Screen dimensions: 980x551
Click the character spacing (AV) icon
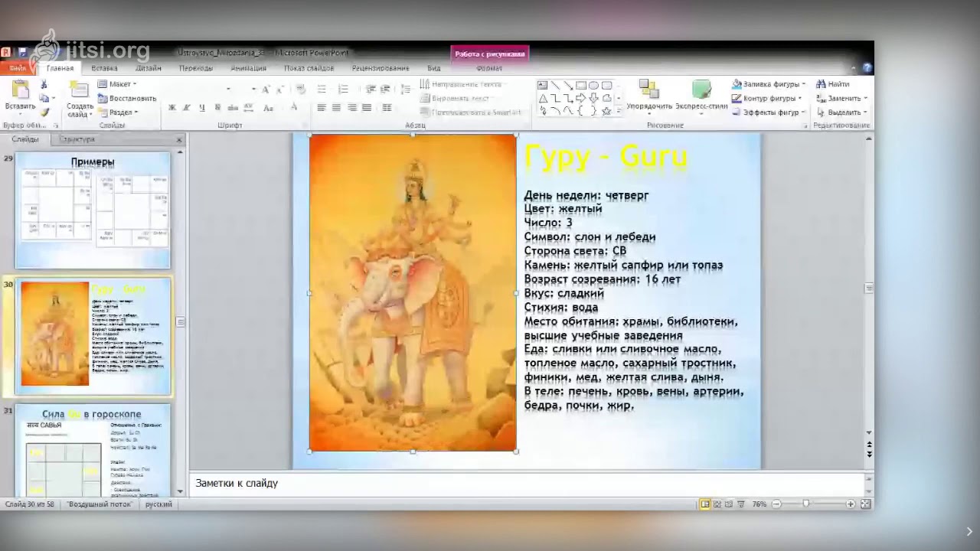point(250,108)
